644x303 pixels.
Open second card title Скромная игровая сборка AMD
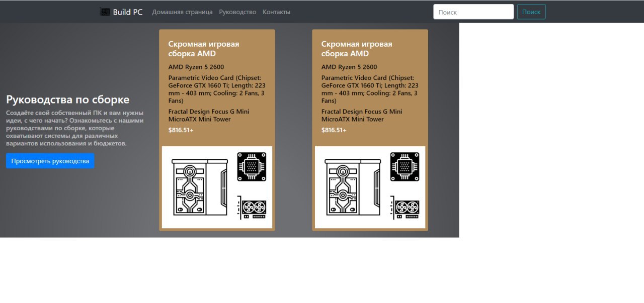(x=357, y=49)
